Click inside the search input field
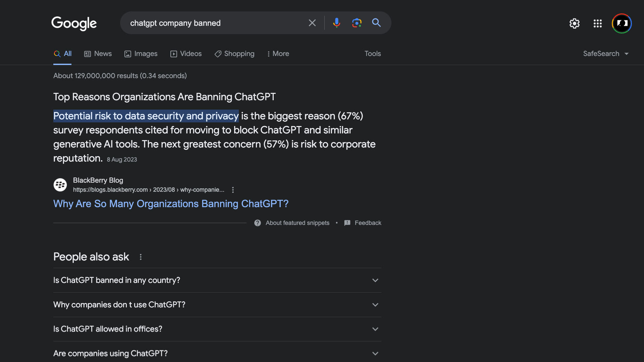This screenshot has height=362, width=644. [215, 23]
